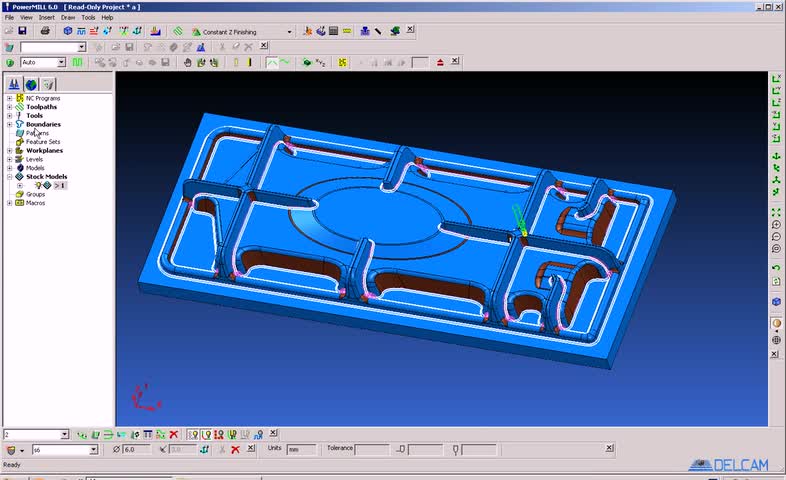Open the stock model '2' dropdown
The width and height of the screenshot is (786, 480).
click(65, 434)
